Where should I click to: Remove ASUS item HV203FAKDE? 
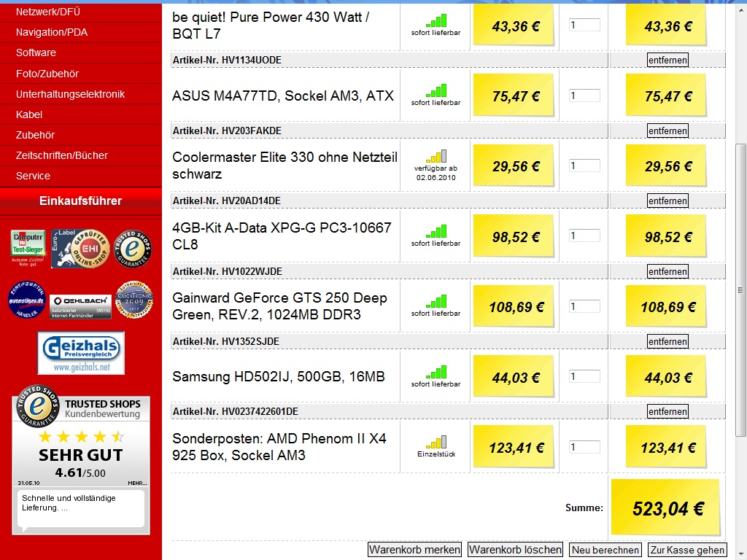click(667, 131)
